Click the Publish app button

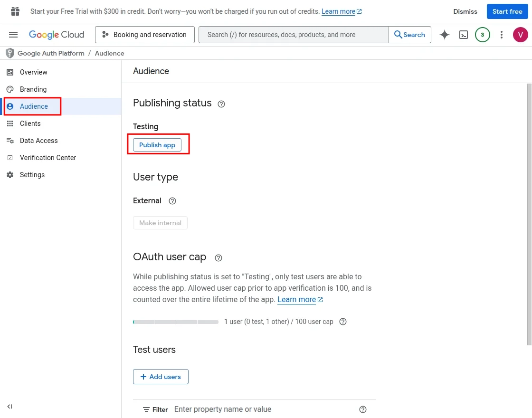[157, 145]
